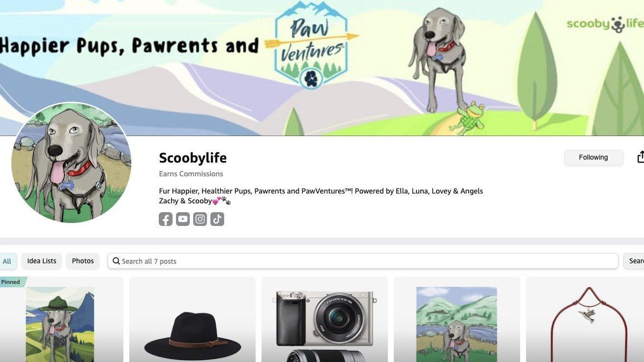Click the Earns Commissions text

click(x=191, y=174)
